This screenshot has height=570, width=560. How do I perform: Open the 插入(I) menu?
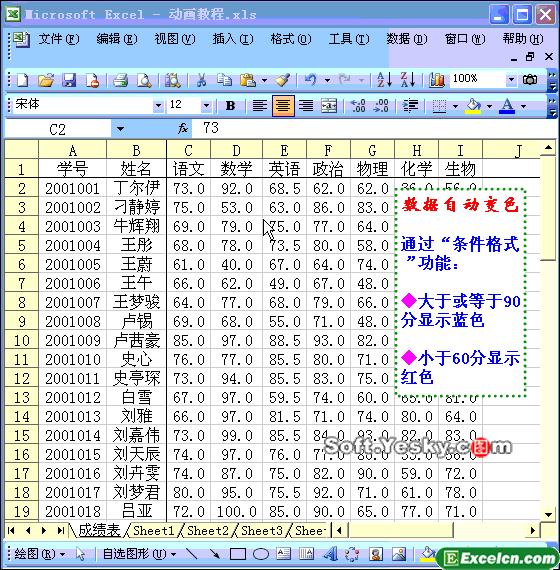click(x=233, y=39)
